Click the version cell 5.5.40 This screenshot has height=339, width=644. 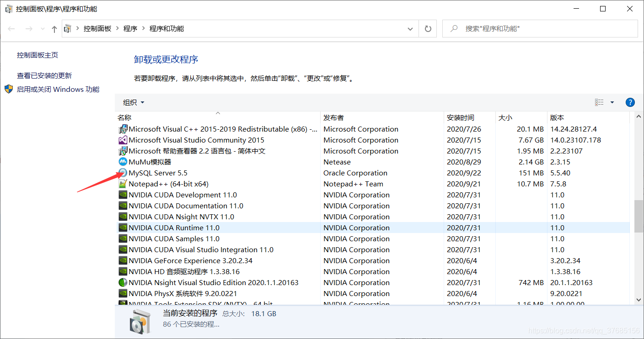(x=560, y=173)
